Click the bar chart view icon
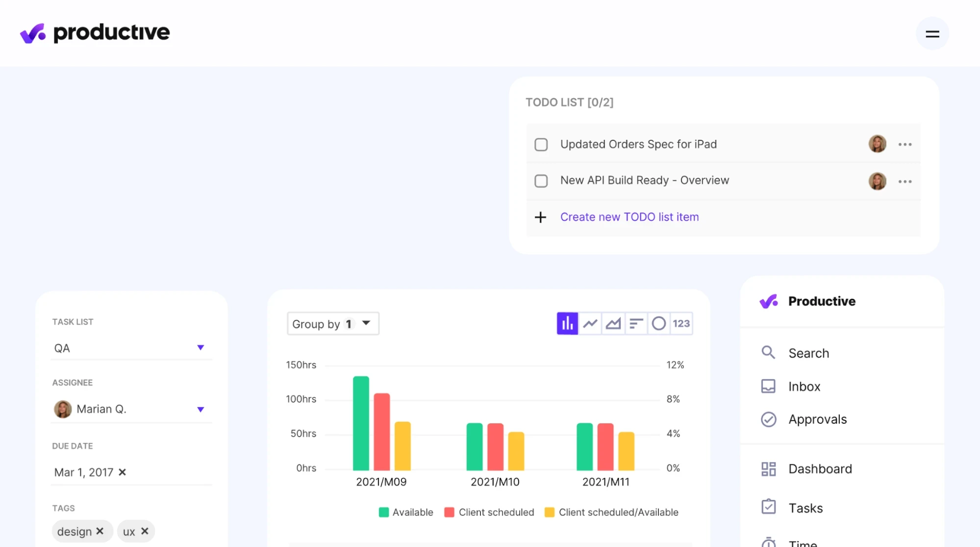 567,323
